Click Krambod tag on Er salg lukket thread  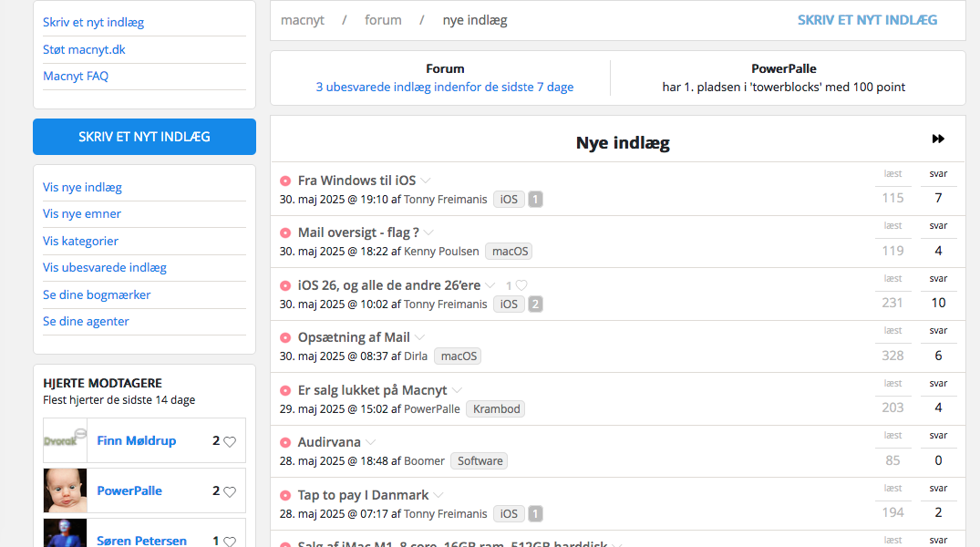coord(496,409)
